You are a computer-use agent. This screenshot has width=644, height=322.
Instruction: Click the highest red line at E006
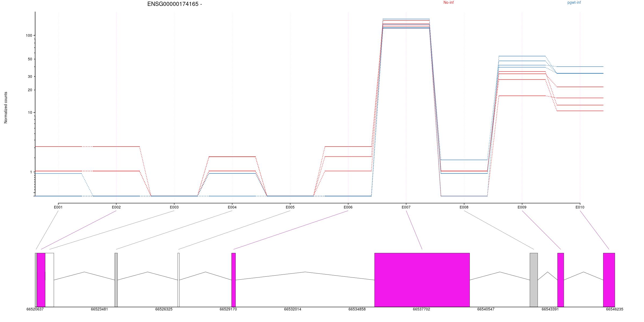click(348, 147)
